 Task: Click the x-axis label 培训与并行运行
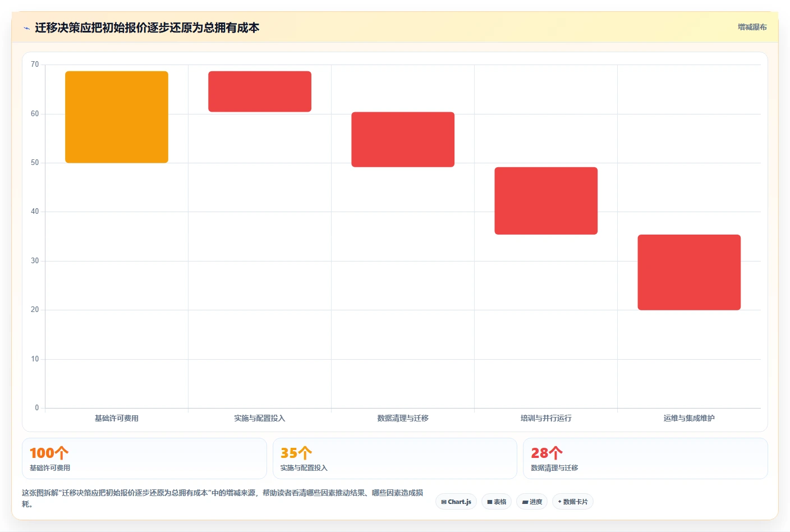546,418
